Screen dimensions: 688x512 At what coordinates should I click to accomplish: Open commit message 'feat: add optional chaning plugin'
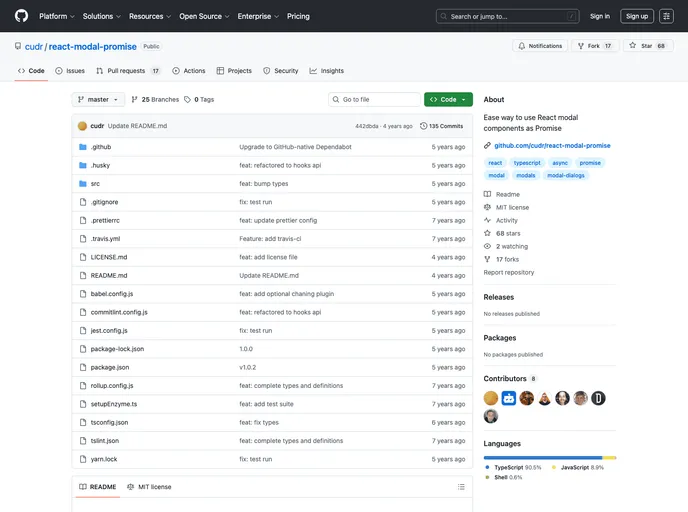tap(287, 294)
